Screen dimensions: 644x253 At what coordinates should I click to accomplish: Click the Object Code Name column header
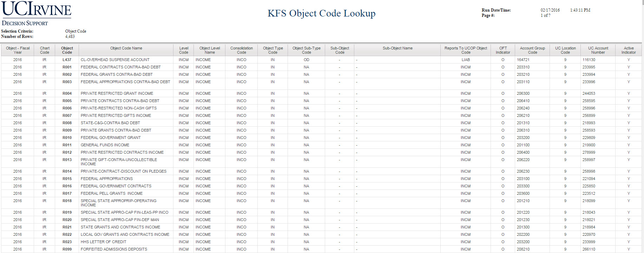click(x=126, y=50)
